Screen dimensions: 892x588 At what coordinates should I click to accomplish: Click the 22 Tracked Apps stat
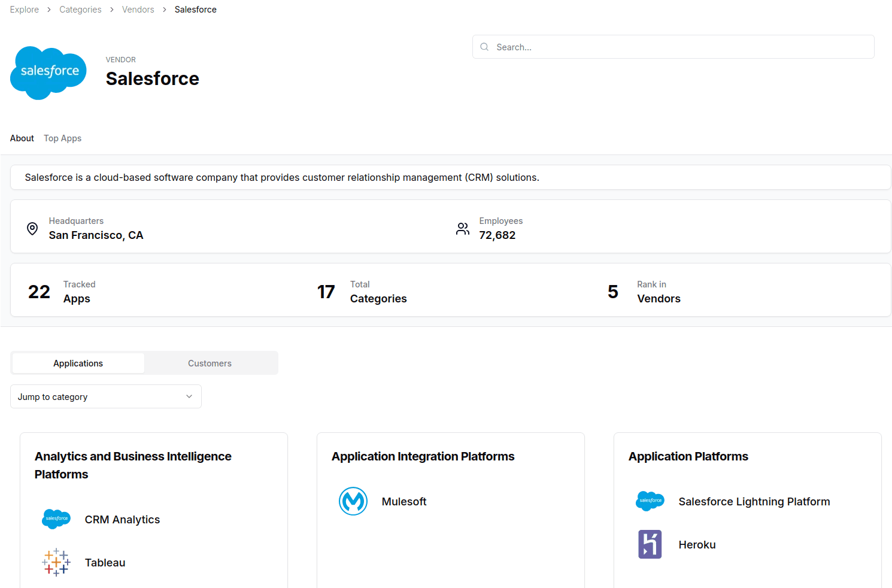(62, 292)
